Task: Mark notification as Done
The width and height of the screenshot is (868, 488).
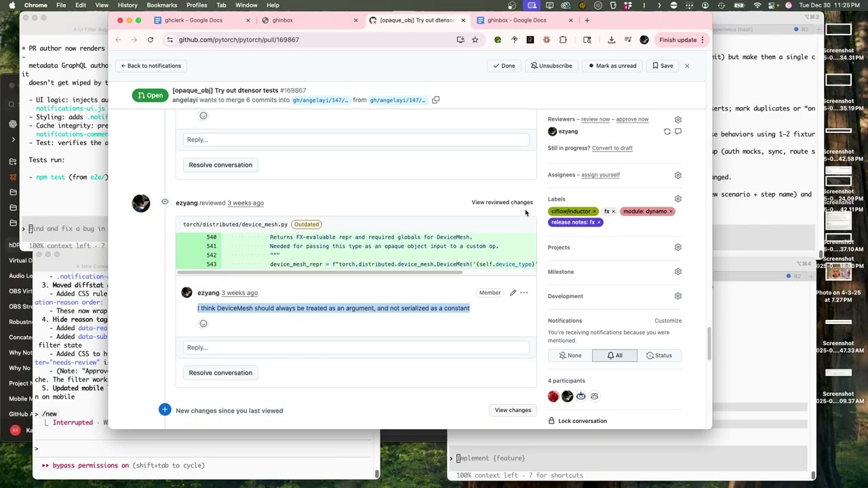Action: [x=504, y=66]
